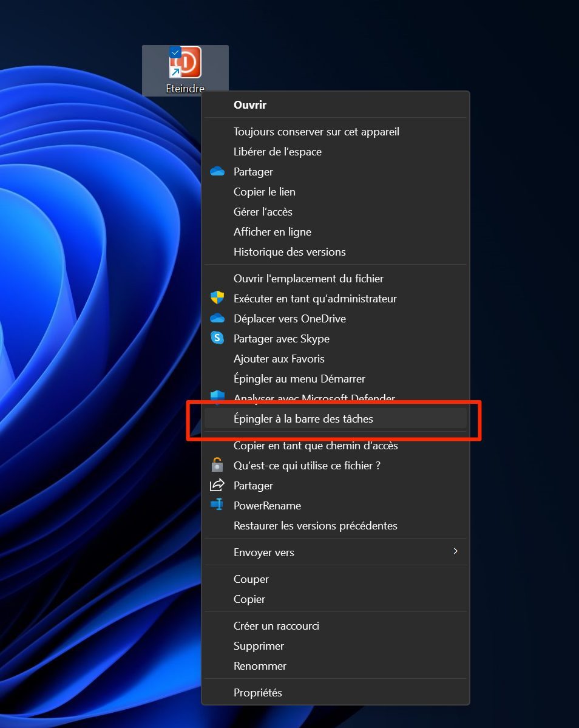Untick the checkbox on the Eteindre shortcut
Screen dimensions: 579x728
click(x=175, y=52)
